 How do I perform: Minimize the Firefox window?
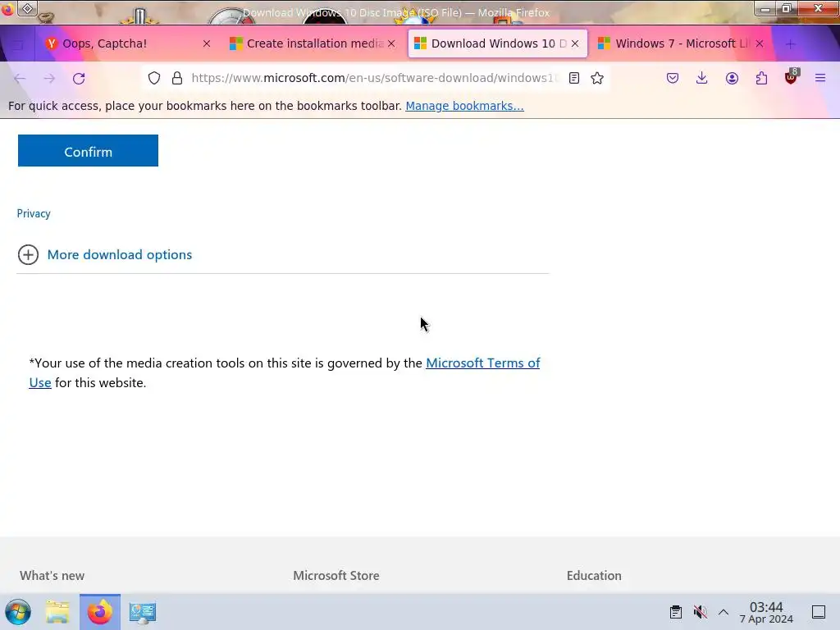(x=766, y=9)
